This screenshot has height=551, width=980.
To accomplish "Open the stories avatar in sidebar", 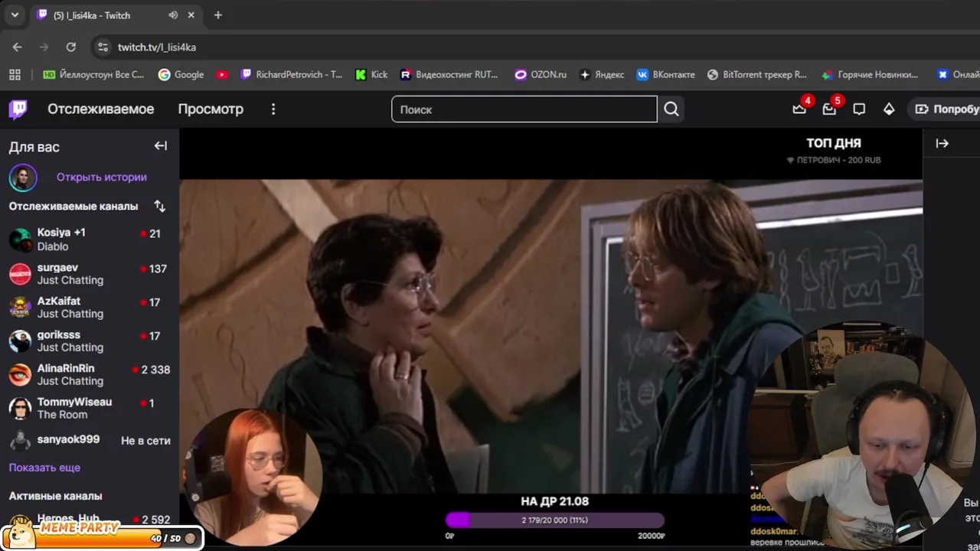I will [23, 178].
